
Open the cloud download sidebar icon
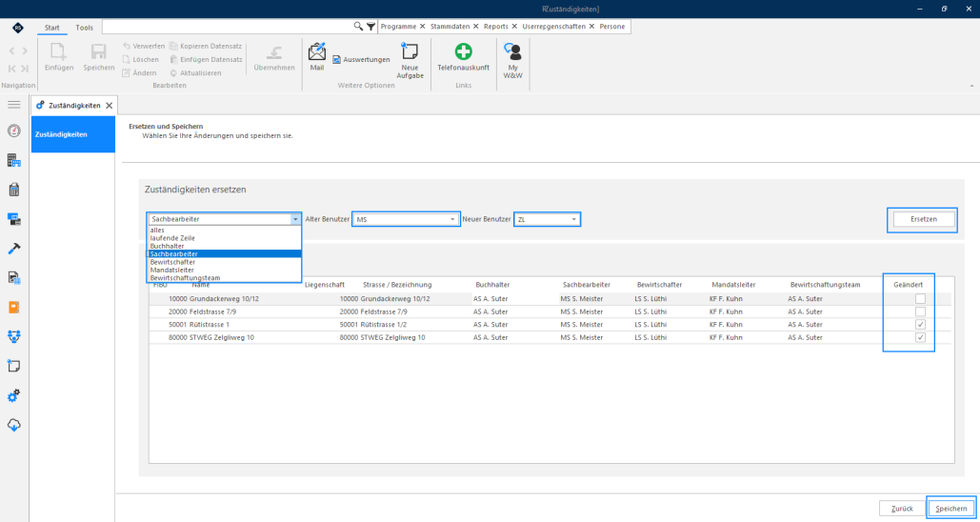tap(13, 425)
